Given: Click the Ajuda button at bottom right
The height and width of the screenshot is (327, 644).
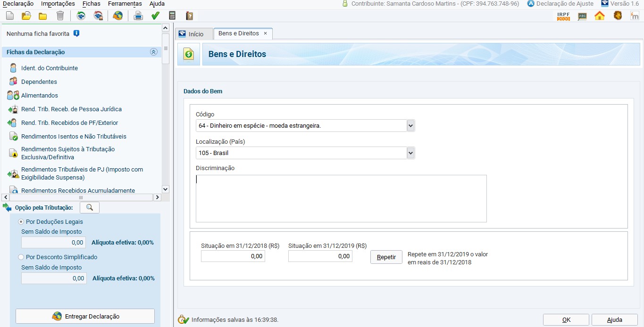Looking at the screenshot, I should pos(614,320).
